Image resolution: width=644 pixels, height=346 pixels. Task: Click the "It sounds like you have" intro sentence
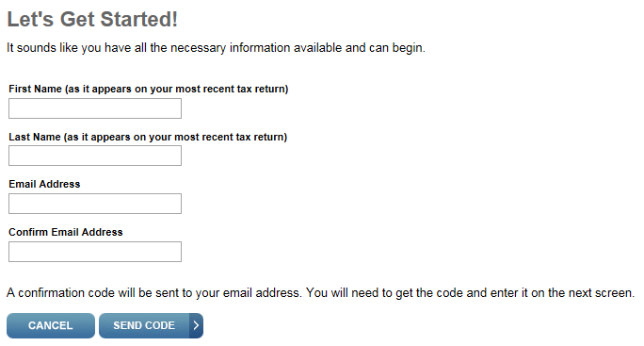[216, 48]
